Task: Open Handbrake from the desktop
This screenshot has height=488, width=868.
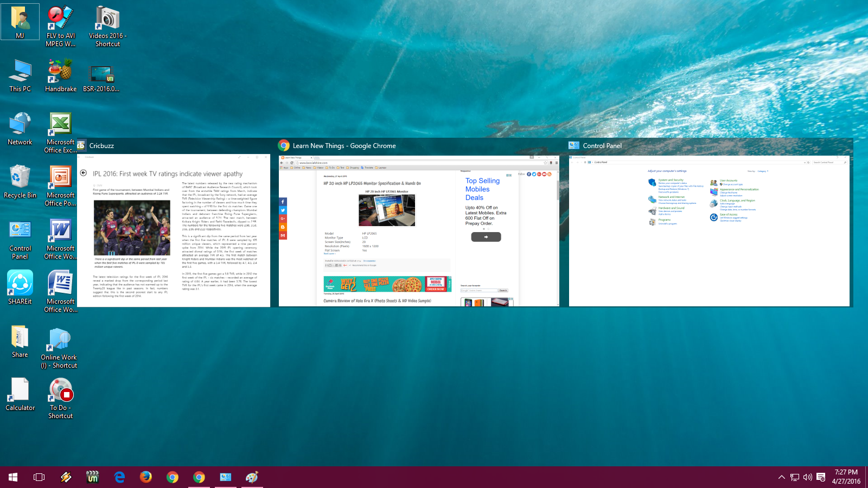Action: (x=60, y=70)
